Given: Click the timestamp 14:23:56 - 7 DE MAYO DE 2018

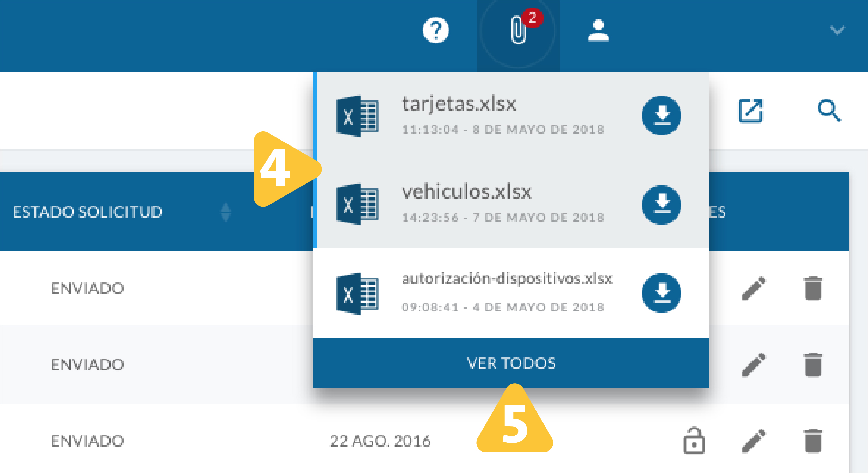Looking at the screenshot, I should (x=503, y=218).
